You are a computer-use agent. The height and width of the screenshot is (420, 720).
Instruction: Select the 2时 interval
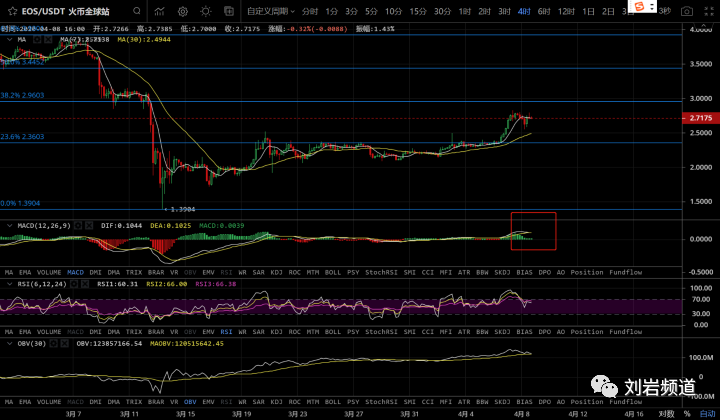pos(484,11)
